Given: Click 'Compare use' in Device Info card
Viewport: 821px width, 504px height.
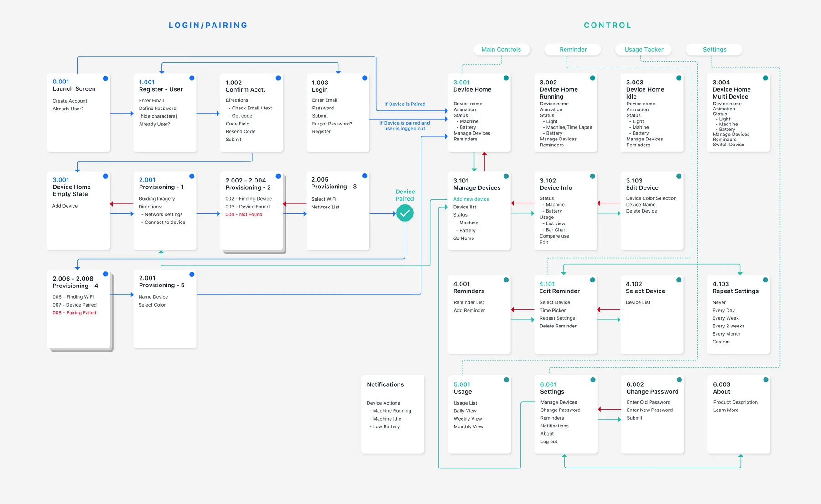Looking at the screenshot, I should pos(554,236).
